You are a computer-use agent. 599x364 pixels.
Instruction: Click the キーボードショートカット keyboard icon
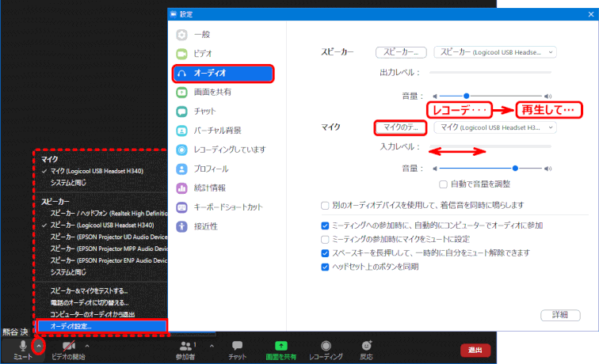point(182,207)
